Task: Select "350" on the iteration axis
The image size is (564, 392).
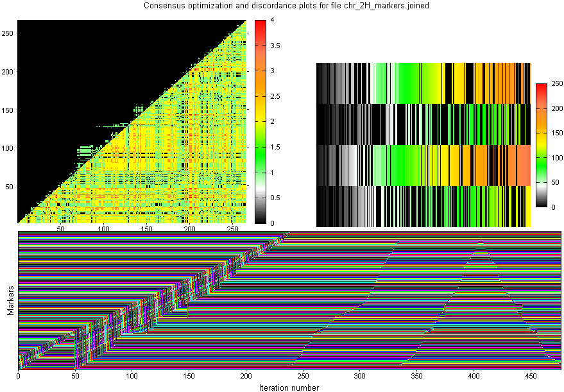Action: tap(417, 376)
